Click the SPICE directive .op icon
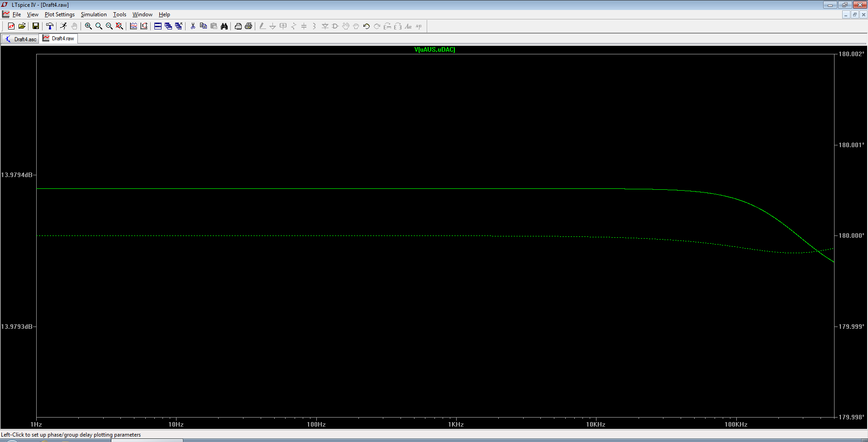Screen dimensions: 868x442 (419, 26)
